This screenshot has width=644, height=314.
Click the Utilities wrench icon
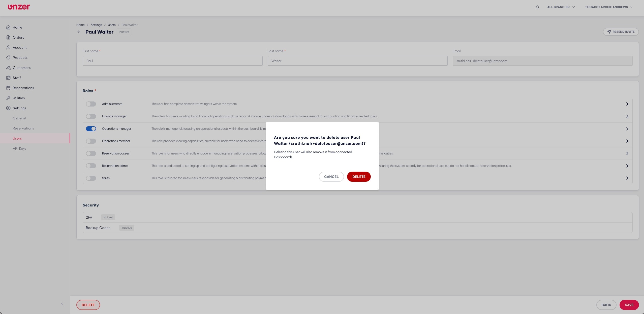pos(8,98)
